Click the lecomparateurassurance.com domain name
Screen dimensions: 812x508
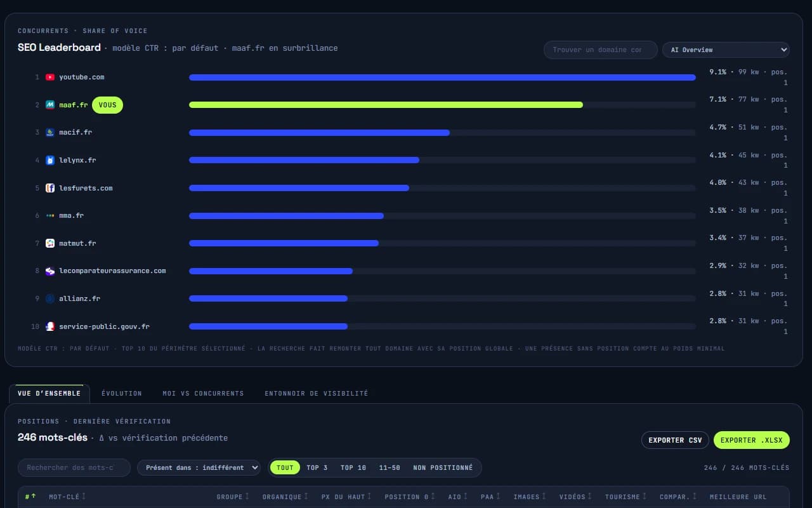tap(112, 271)
